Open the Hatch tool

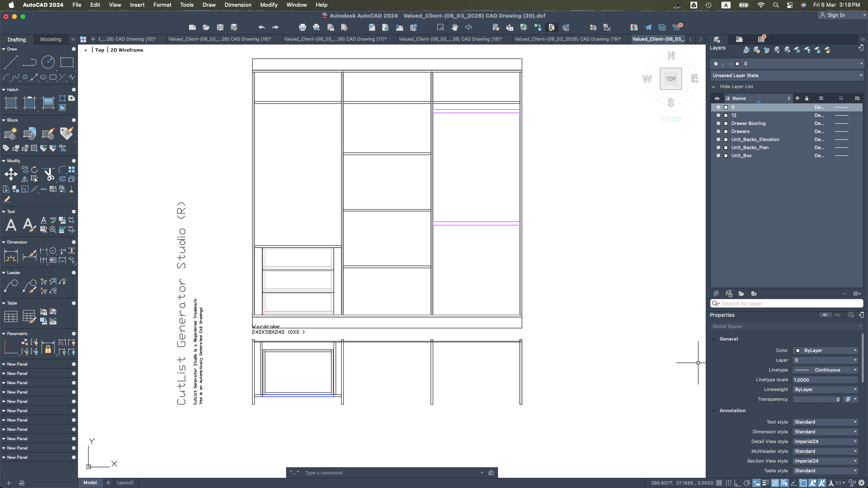click(x=11, y=103)
